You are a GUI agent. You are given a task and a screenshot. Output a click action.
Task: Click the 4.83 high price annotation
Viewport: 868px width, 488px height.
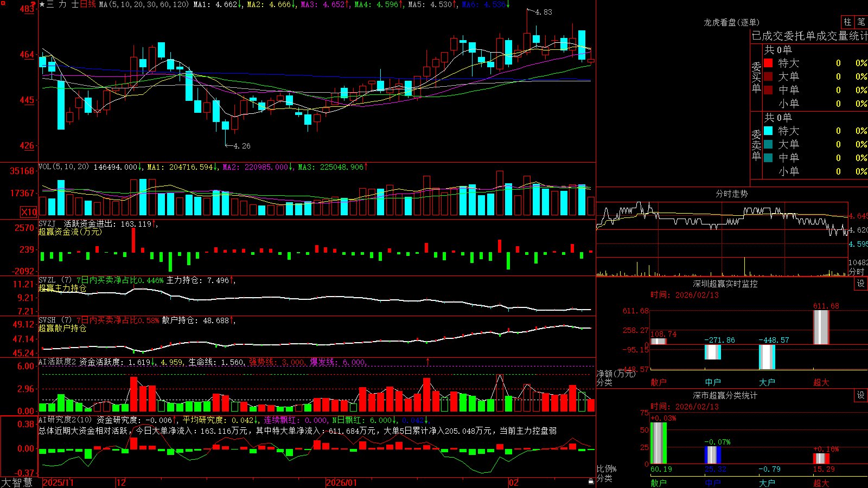544,12
